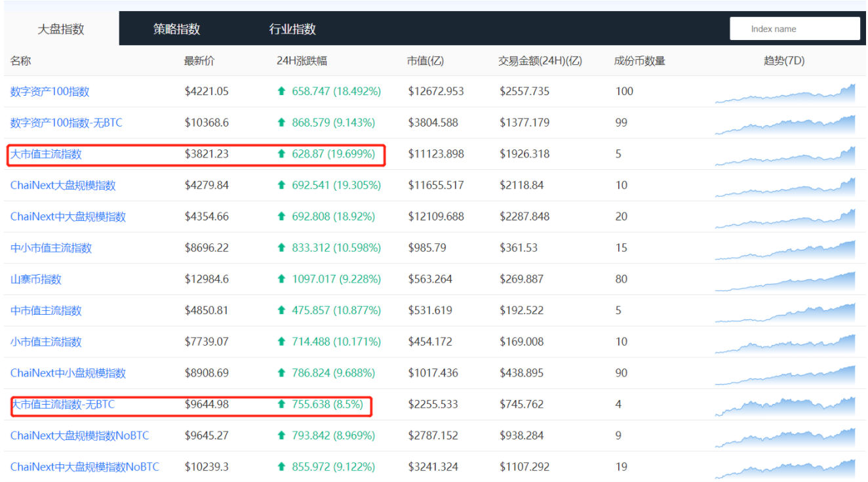This screenshot has width=868, height=482.
Task: Open the 大市值主流指数 link
Action: click(x=46, y=154)
